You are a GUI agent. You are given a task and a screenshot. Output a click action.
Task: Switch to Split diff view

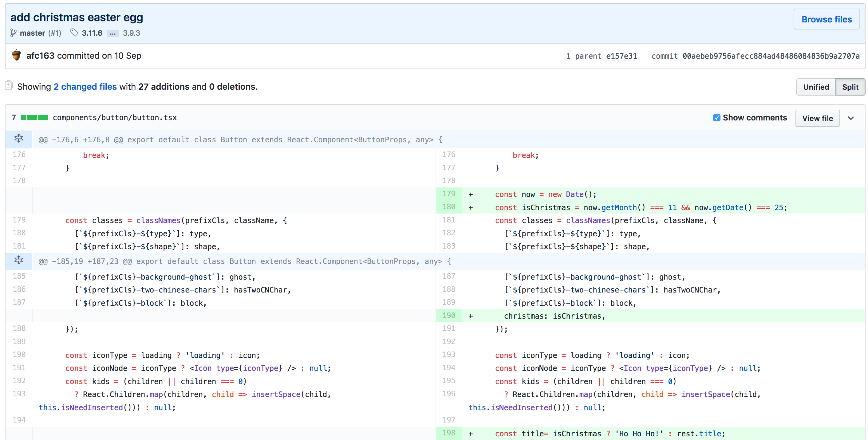tap(850, 87)
